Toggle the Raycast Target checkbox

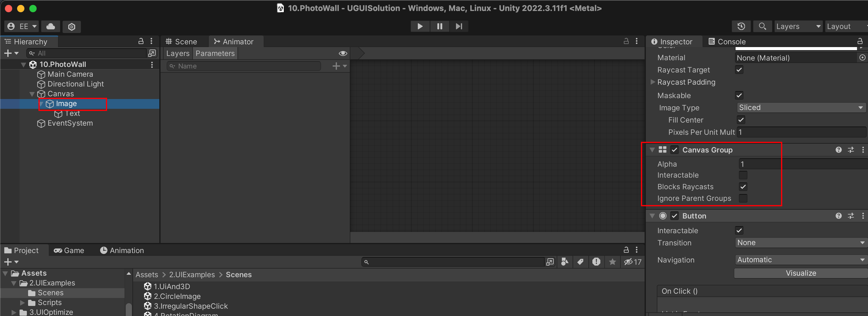[x=739, y=70]
